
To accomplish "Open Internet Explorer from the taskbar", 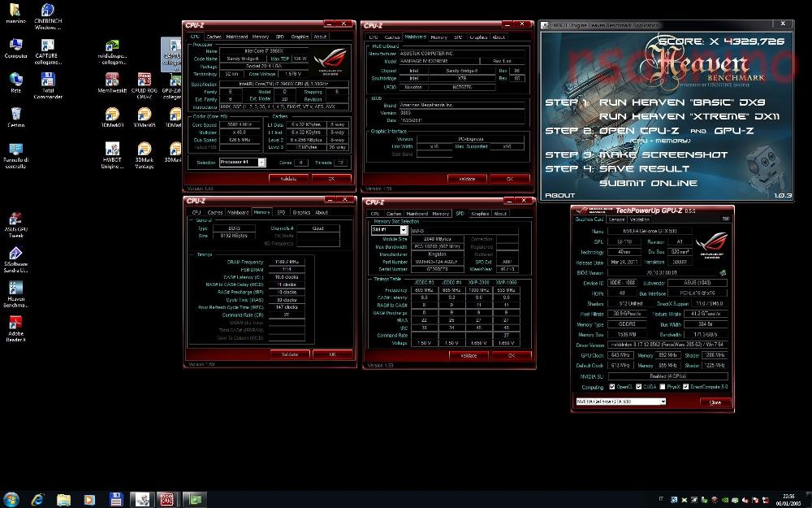I will tap(37, 499).
